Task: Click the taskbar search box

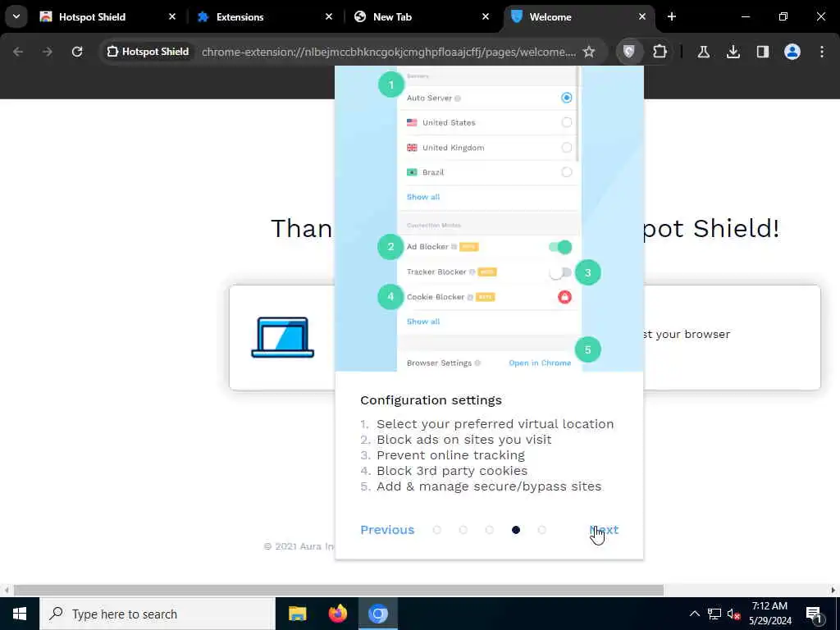Action: [157, 614]
